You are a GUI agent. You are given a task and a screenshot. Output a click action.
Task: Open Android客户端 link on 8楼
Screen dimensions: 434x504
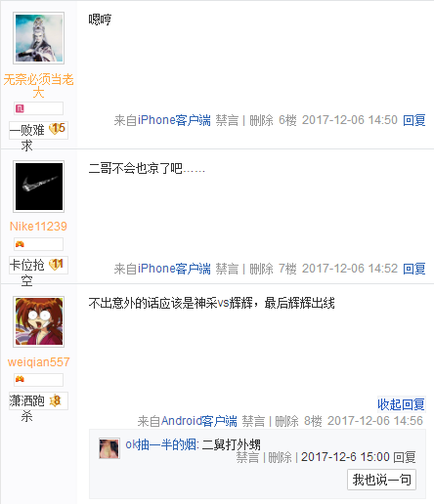[x=199, y=421]
